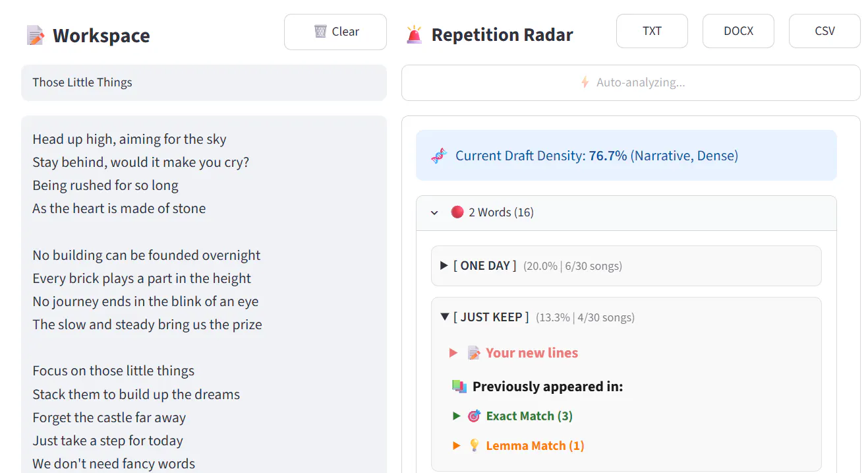Image resolution: width=868 pixels, height=473 pixels.
Task: Click the lyric line 'Head up high, aiming for the sky'
Action: (129, 139)
